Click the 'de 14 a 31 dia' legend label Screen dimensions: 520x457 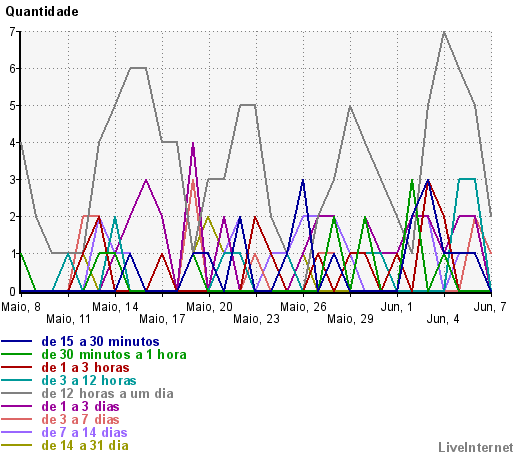pyautogui.click(x=85, y=446)
